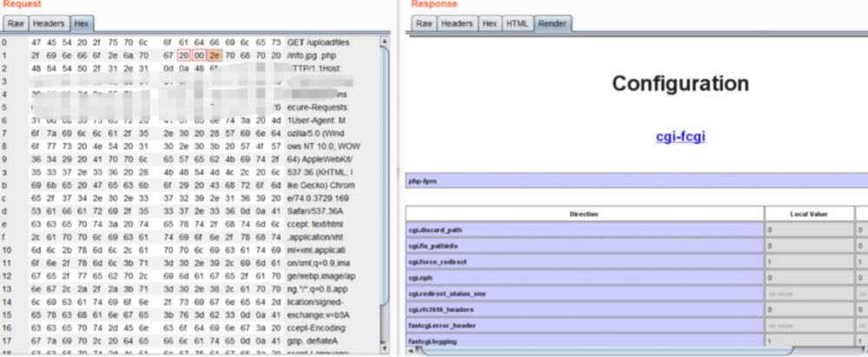Click the ASCII text "ozilla/5.0 (Wind"

316,133
